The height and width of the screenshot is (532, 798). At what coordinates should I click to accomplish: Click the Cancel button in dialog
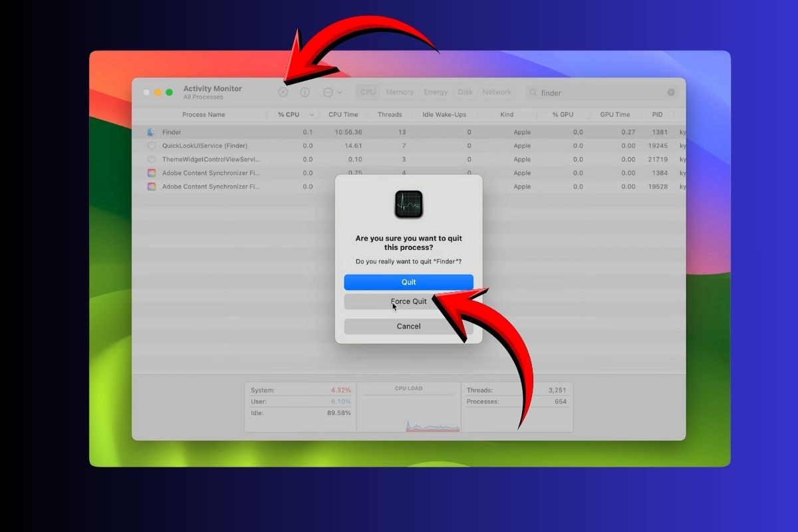pyautogui.click(x=408, y=327)
